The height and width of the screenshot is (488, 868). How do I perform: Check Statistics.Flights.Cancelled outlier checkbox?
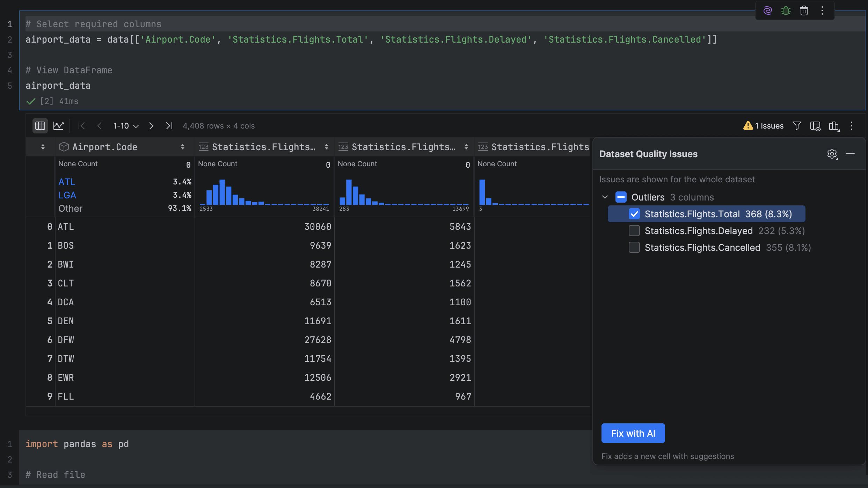click(634, 247)
